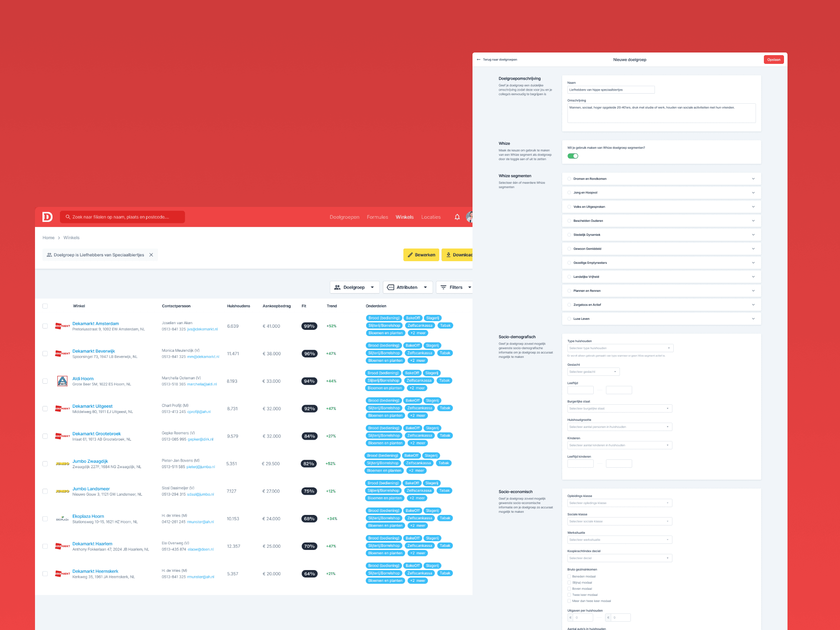Select the Dromen en Rondkomen radio

[x=569, y=179]
